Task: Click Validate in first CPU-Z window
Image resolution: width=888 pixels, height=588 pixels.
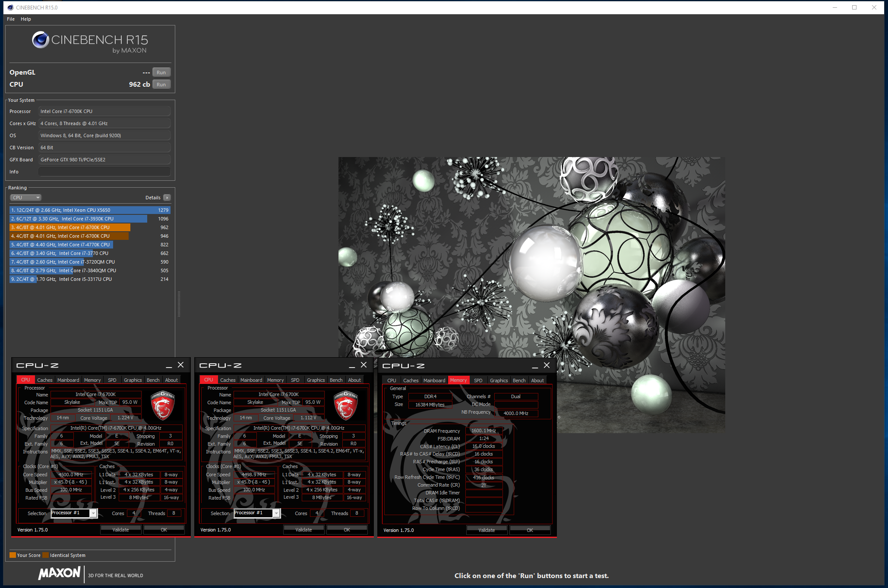Action: point(121,530)
